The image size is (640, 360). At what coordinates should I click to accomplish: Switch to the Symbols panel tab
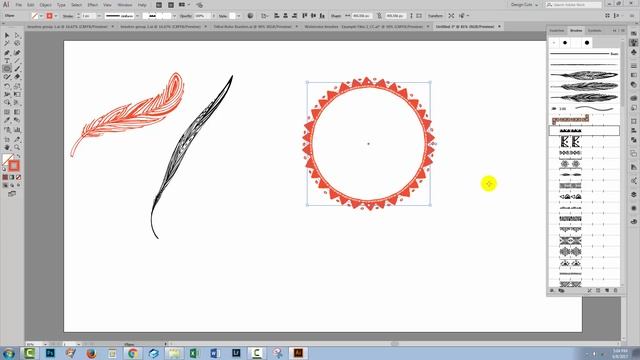pyautogui.click(x=595, y=31)
